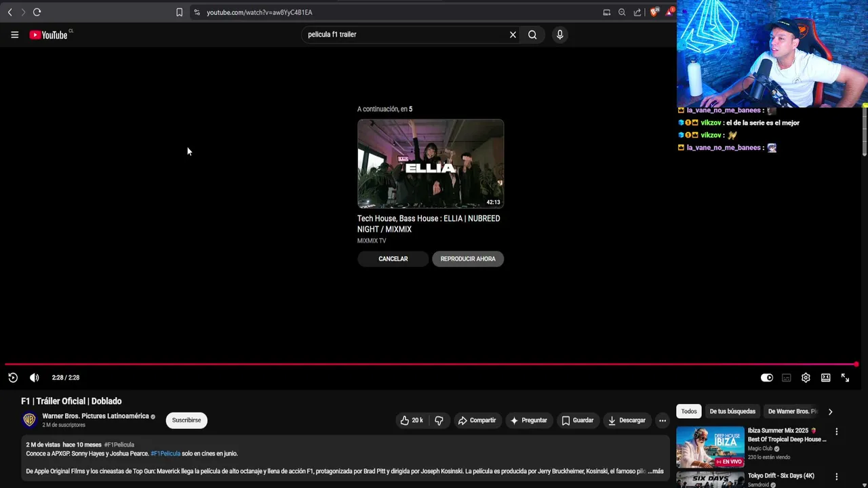Go back with the browser back arrow
868x488 pixels.
click(x=9, y=12)
